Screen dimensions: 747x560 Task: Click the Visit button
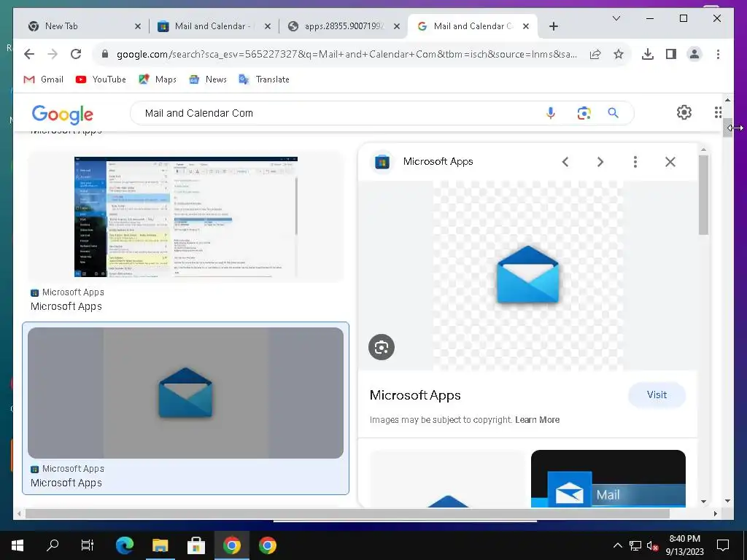click(x=657, y=394)
